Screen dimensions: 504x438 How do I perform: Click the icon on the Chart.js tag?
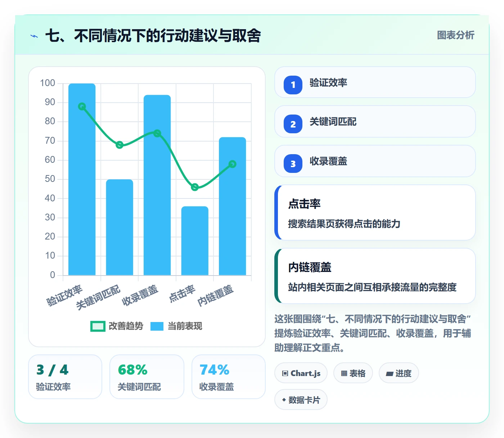285,374
